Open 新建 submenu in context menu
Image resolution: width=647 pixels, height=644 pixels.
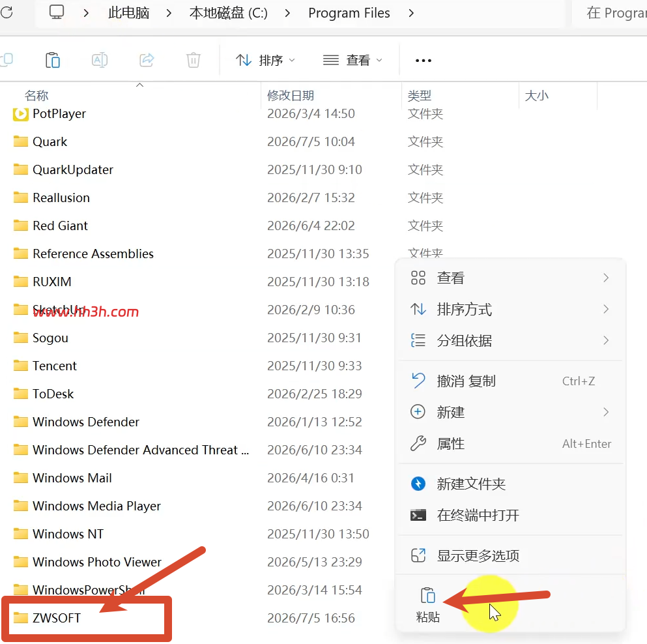[x=510, y=412]
